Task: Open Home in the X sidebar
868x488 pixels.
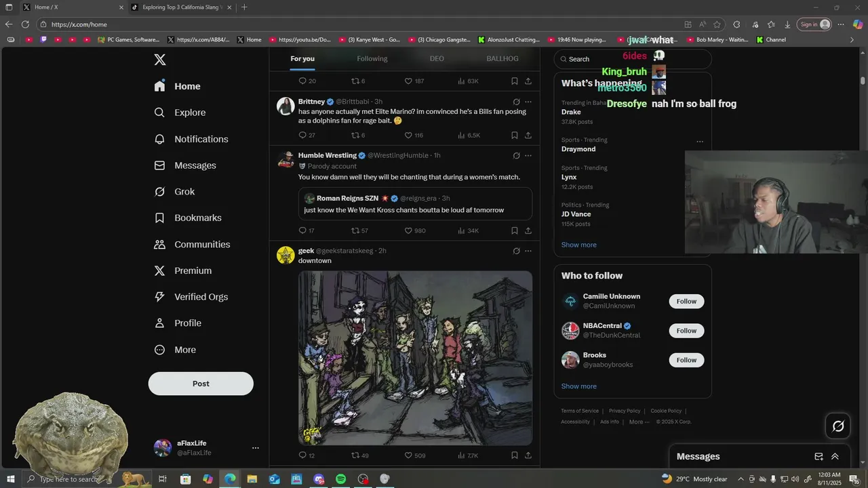Action: pyautogui.click(x=177, y=86)
